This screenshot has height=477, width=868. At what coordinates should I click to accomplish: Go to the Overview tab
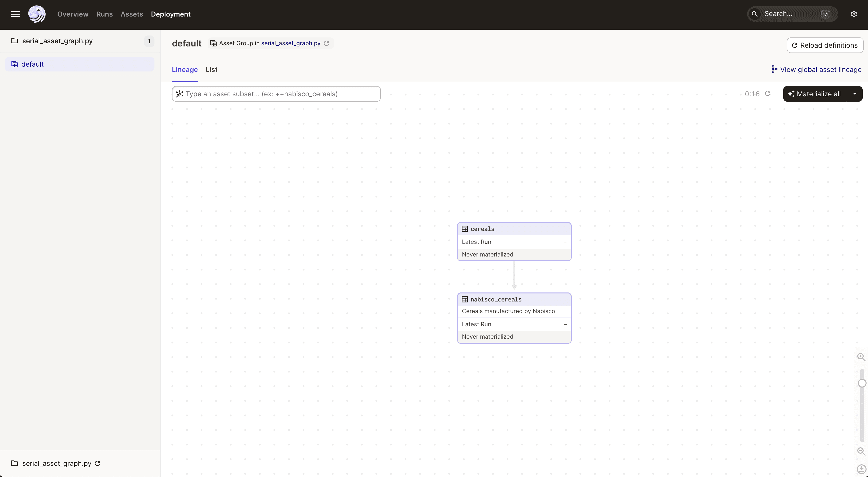(73, 14)
